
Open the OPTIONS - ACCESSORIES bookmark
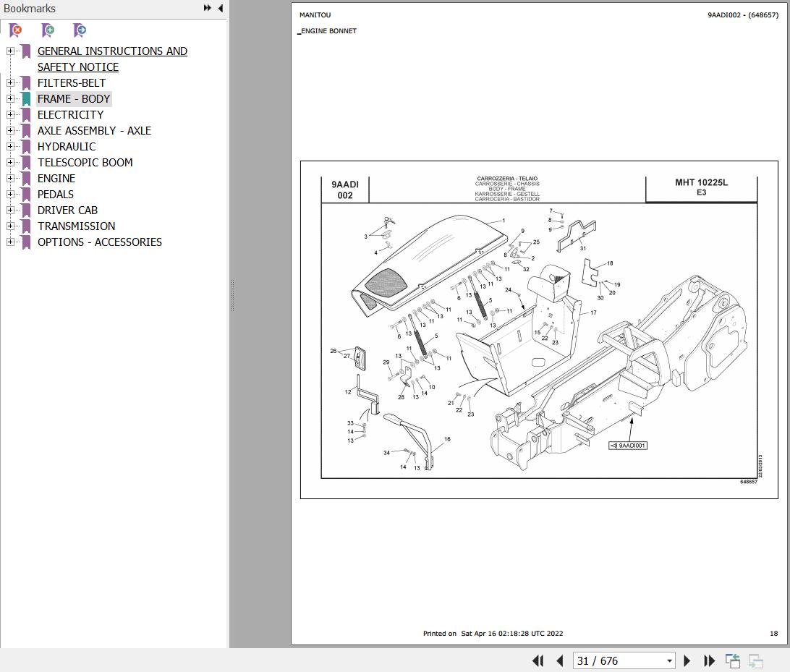tap(100, 242)
